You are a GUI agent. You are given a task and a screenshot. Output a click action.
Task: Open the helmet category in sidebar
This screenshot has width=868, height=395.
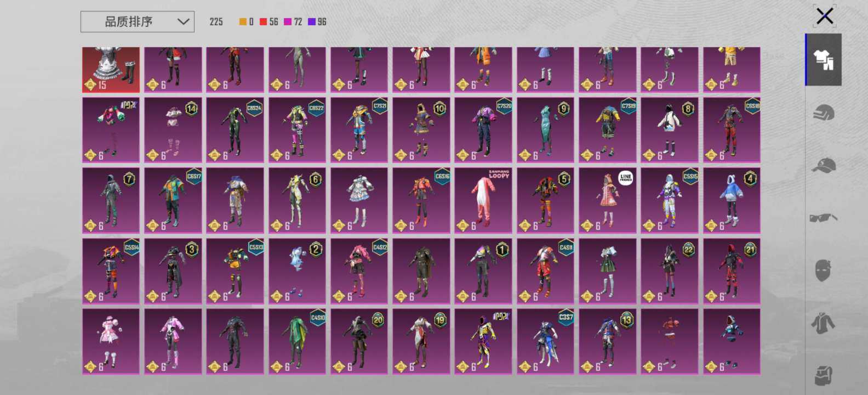[x=824, y=113]
